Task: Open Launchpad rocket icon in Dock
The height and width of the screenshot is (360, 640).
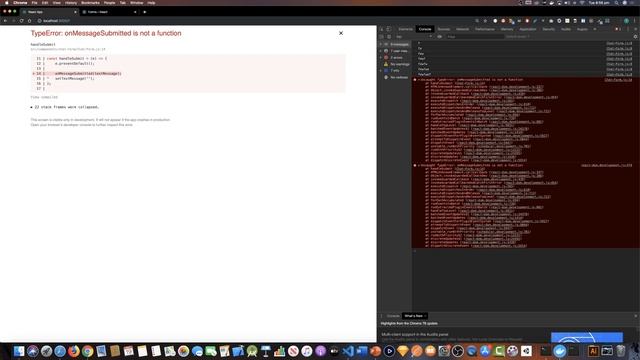Action: pyautogui.click(x=46, y=351)
